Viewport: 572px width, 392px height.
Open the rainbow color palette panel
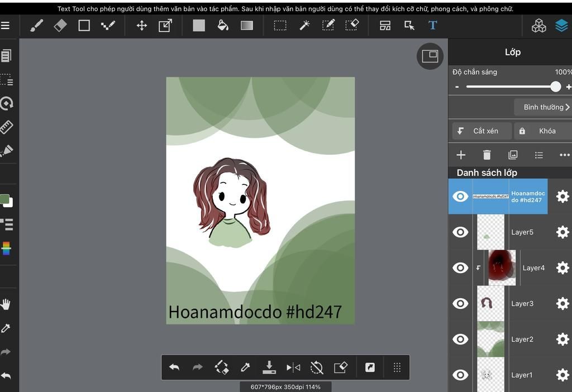(6, 248)
